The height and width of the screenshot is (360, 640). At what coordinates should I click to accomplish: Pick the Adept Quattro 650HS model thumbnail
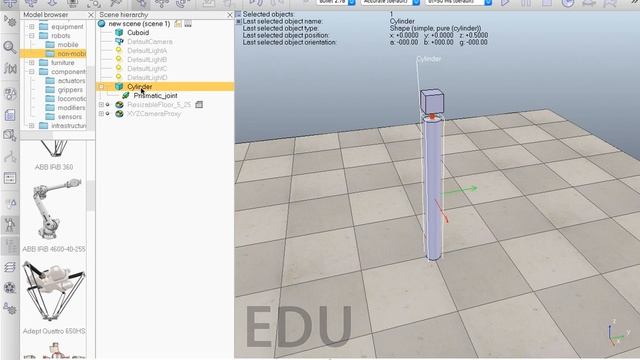(x=54, y=292)
